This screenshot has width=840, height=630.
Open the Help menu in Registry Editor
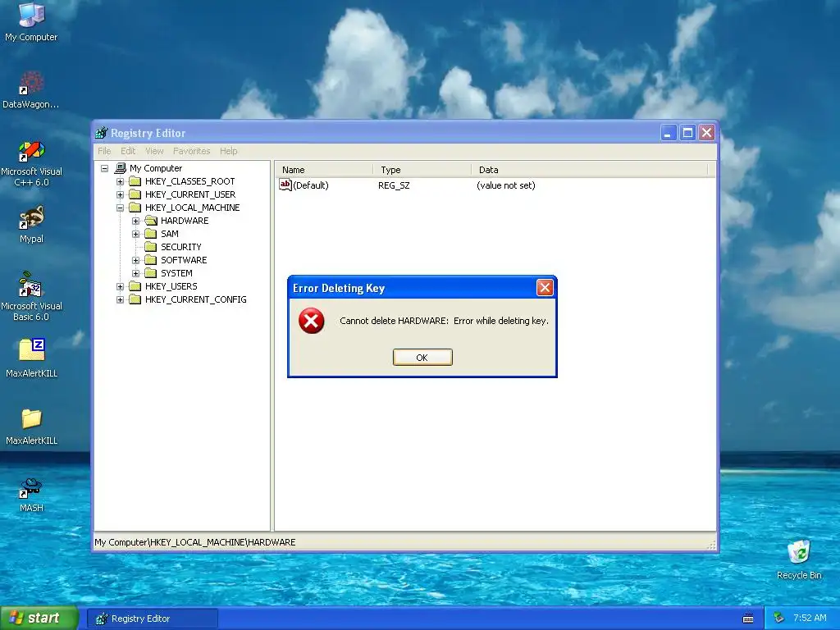228,151
